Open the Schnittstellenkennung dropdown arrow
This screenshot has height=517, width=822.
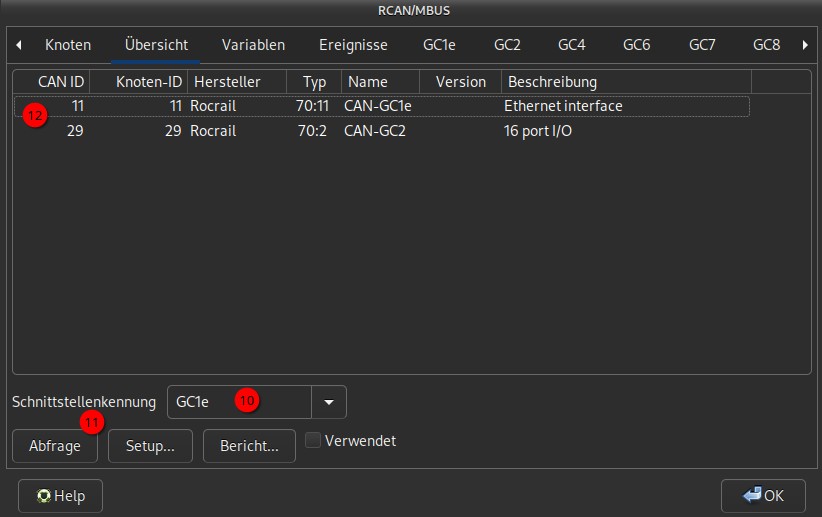[329, 402]
